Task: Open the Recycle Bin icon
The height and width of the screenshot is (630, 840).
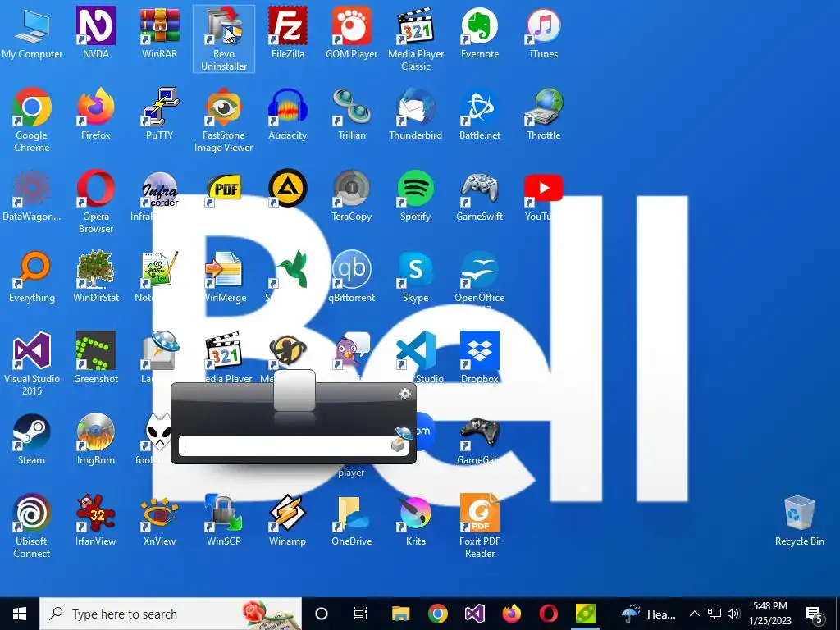Action: [799, 520]
